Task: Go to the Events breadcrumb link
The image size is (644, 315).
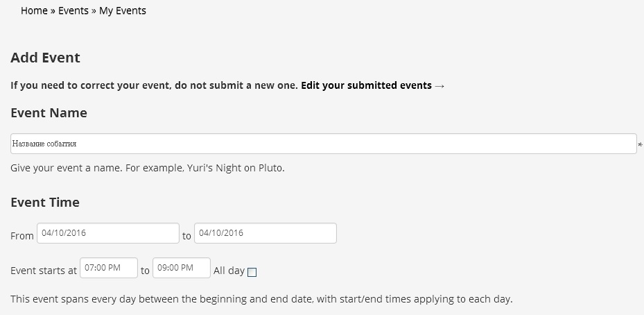Action: pyautogui.click(x=73, y=10)
